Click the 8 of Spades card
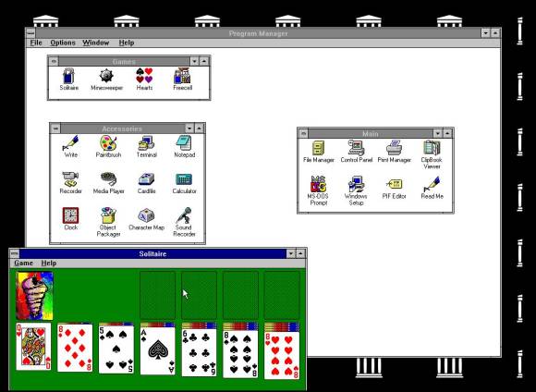Screen dimensions: 536x392 [240, 354]
